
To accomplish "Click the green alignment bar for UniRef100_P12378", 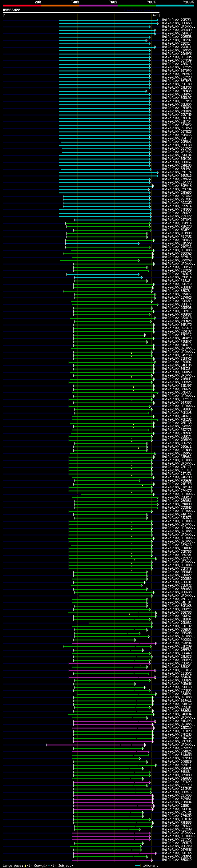I will pos(113,558).
